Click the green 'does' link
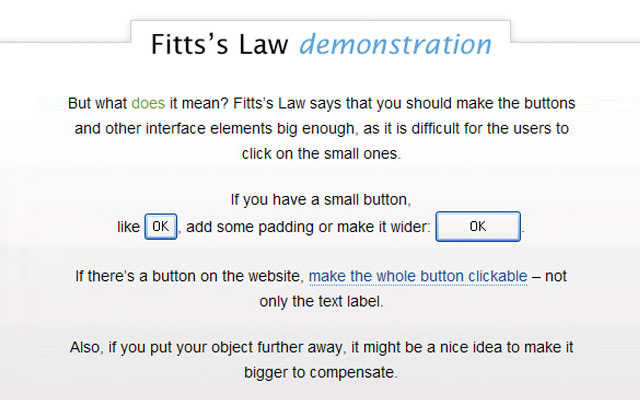Screen dimensions: 640x400 click(x=148, y=103)
